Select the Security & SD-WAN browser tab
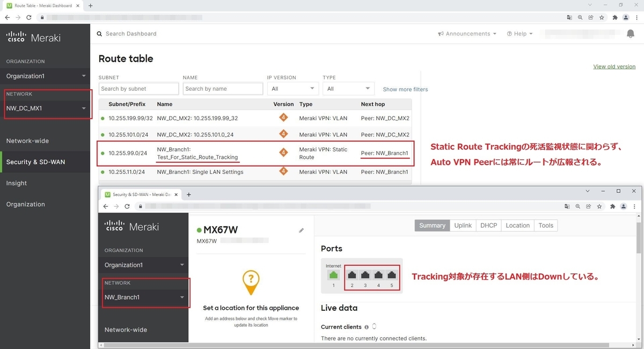 coord(141,194)
